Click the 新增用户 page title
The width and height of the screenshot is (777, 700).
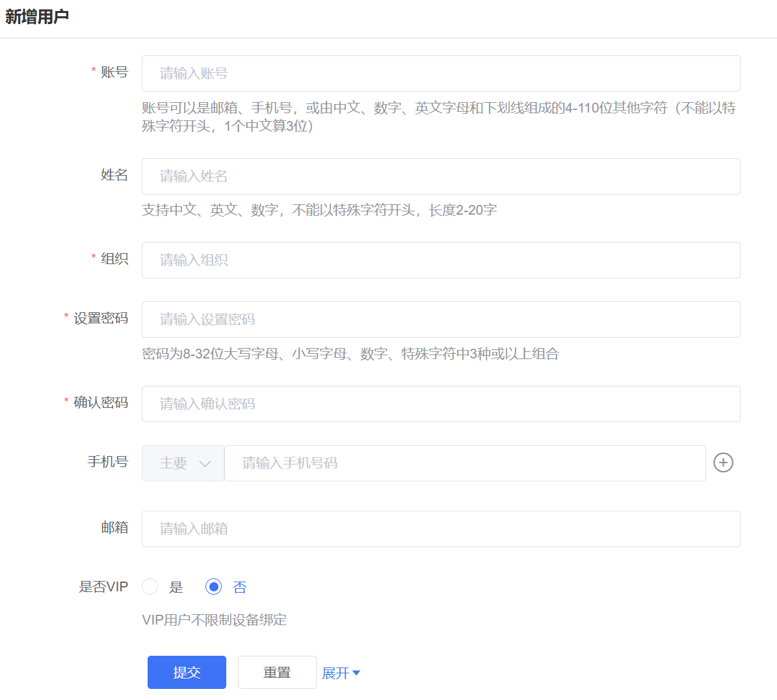tap(37, 17)
